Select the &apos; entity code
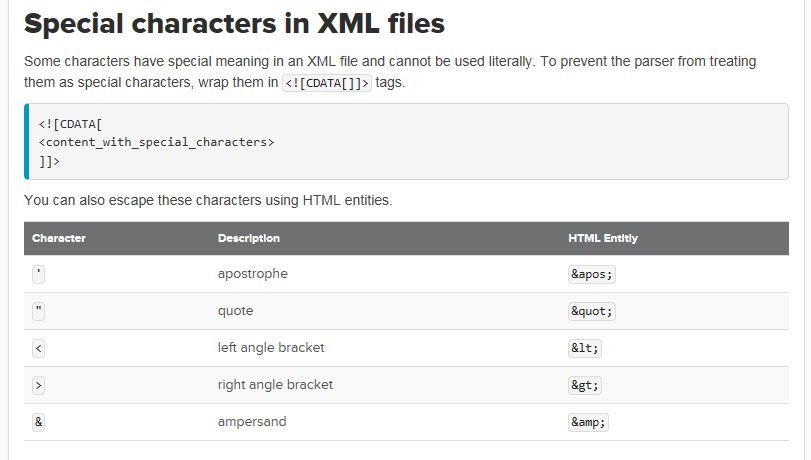This screenshot has width=811, height=460. point(591,274)
